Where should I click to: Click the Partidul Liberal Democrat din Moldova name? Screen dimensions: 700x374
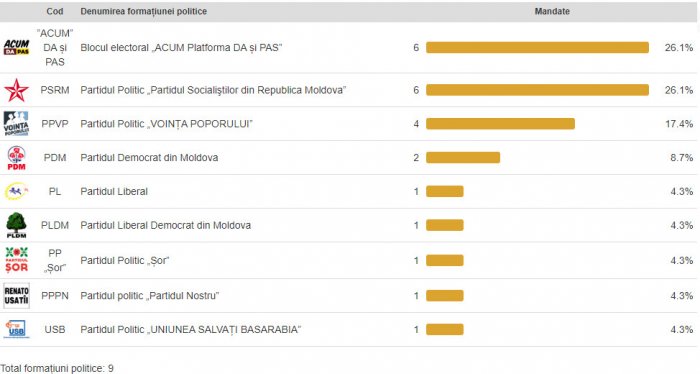point(165,225)
